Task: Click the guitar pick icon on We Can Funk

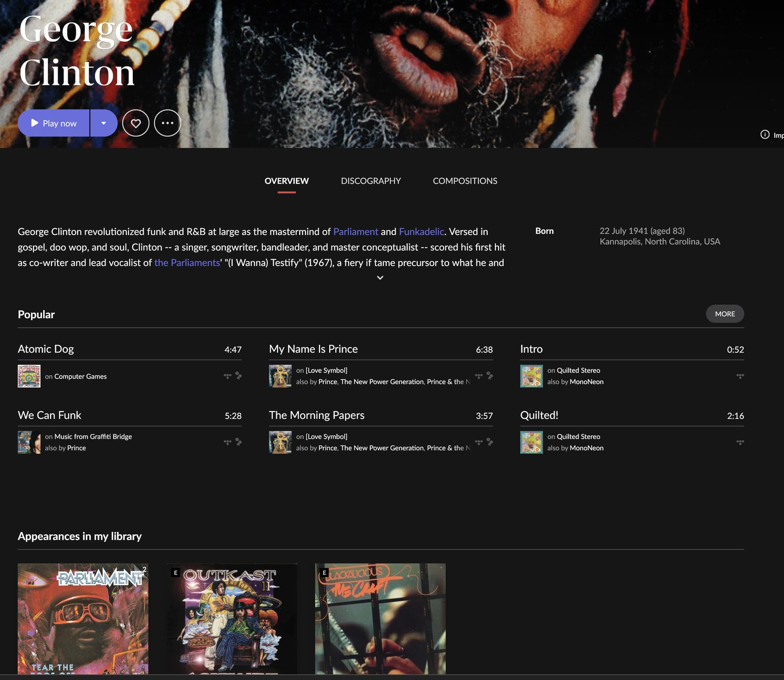Action: coord(238,442)
